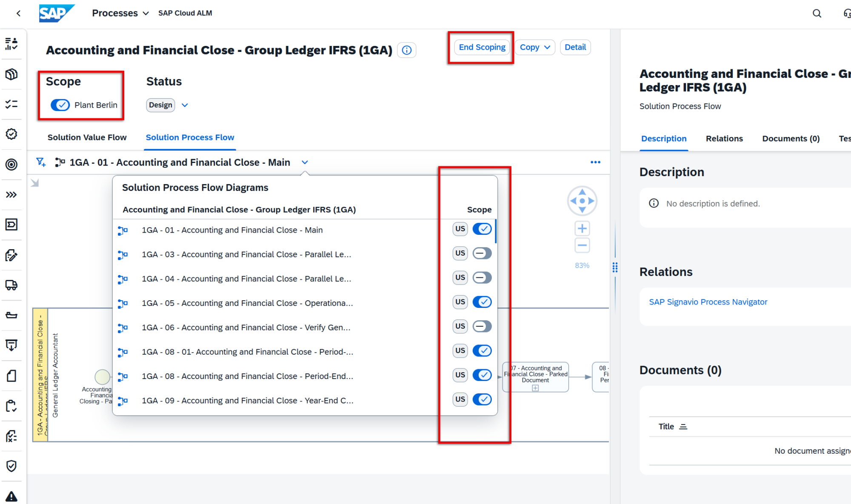851x504 pixels.
Task: Click the add filter funnel icon
Action: [41, 162]
